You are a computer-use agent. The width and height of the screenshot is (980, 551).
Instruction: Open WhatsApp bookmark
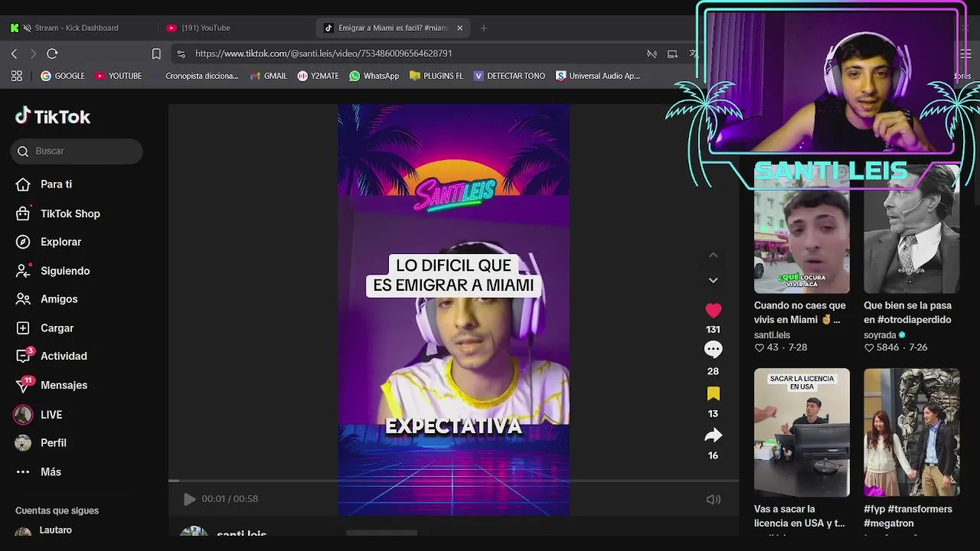374,76
